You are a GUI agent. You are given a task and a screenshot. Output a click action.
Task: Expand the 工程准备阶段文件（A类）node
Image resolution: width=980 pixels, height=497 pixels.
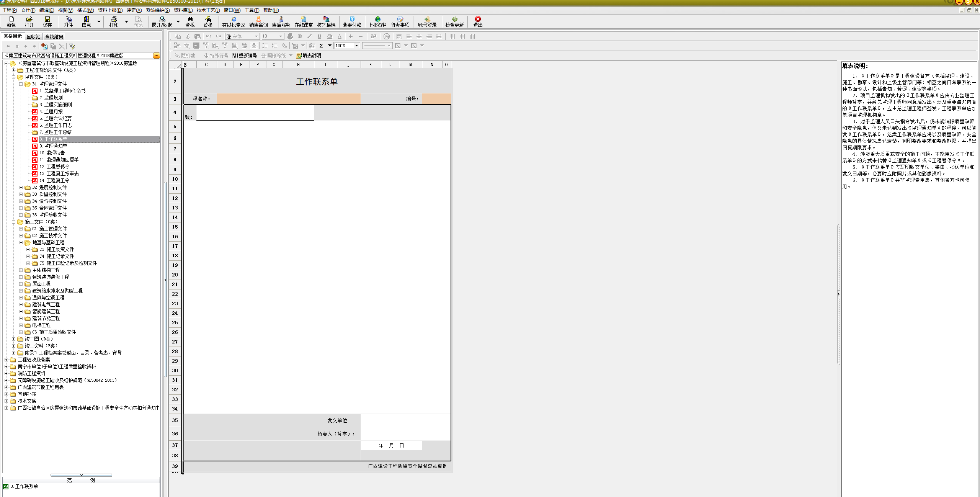[13, 70]
